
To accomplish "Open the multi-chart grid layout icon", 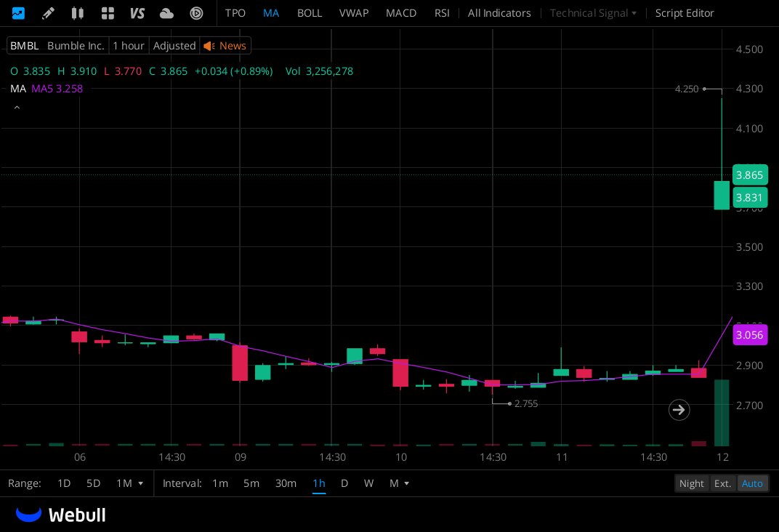I will pos(108,13).
